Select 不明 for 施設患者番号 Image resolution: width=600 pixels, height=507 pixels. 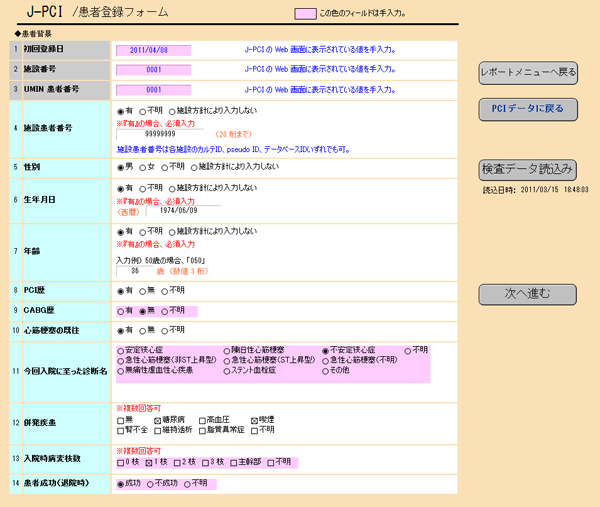click(x=142, y=112)
